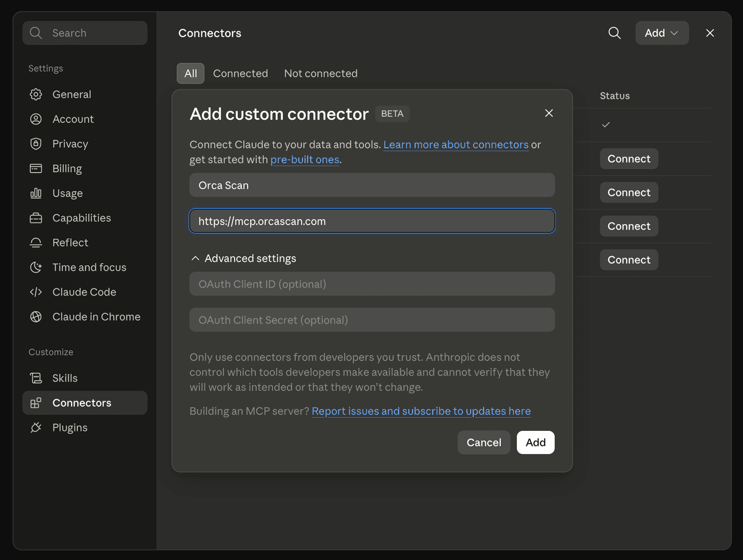Open Privacy settings
The height and width of the screenshot is (560, 743).
85,144
